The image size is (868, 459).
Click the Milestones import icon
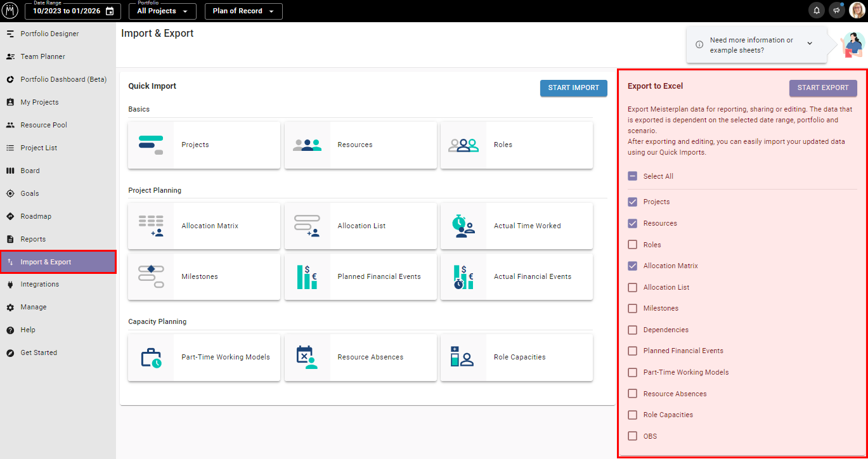151,276
